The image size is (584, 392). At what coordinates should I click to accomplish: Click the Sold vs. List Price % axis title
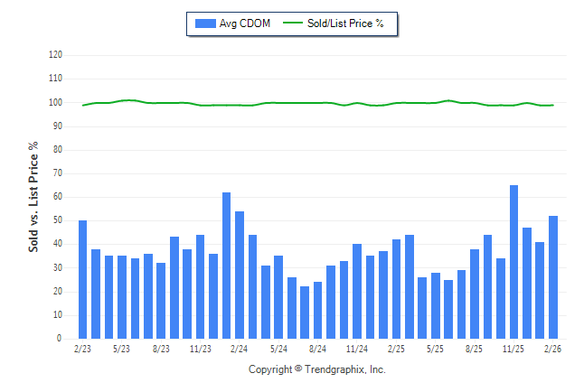click(x=33, y=196)
